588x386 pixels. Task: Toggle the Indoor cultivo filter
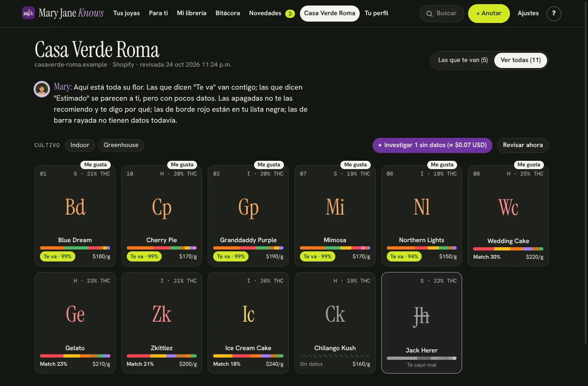80,145
